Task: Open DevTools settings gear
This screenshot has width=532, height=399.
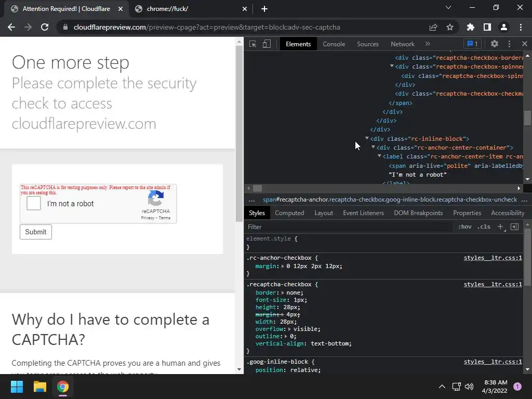Action: click(495, 44)
